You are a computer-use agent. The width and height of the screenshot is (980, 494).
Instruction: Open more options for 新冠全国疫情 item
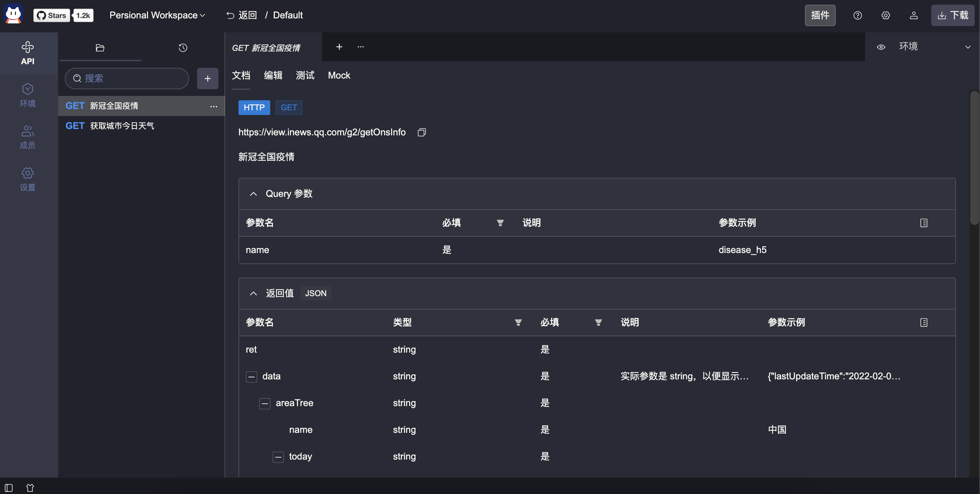pyautogui.click(x=214, y=106)
